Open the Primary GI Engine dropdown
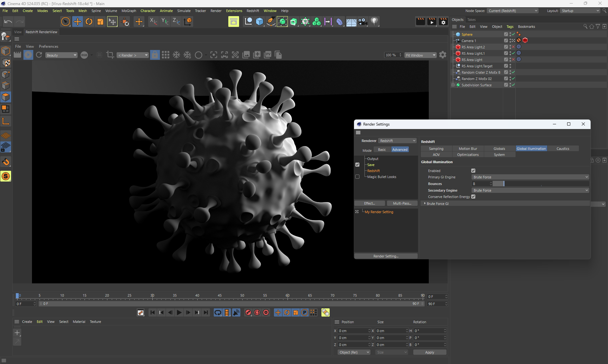 point(530,177)
